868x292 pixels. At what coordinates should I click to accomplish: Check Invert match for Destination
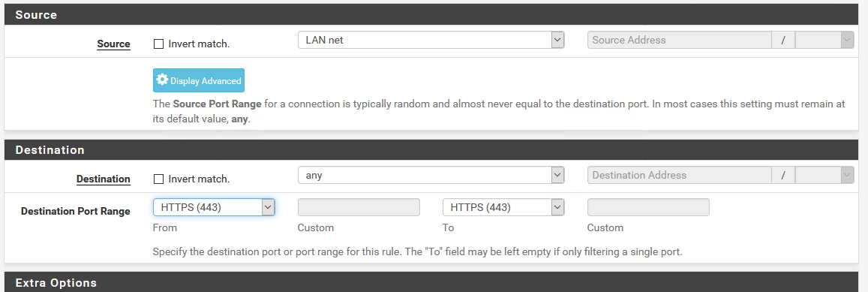coord(158,179)
